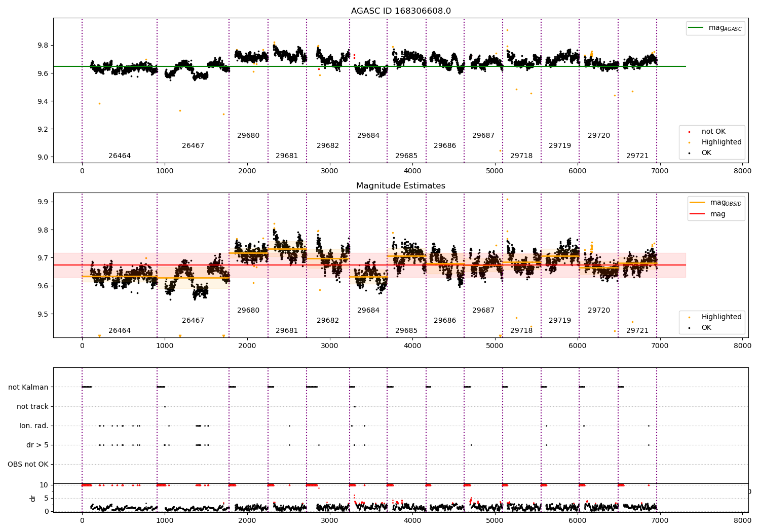Click obsid label 29684 in Magnitude Estimates plot
This screenshot has width=760, height=532.
pyautogui.click(x=368, y=311)
